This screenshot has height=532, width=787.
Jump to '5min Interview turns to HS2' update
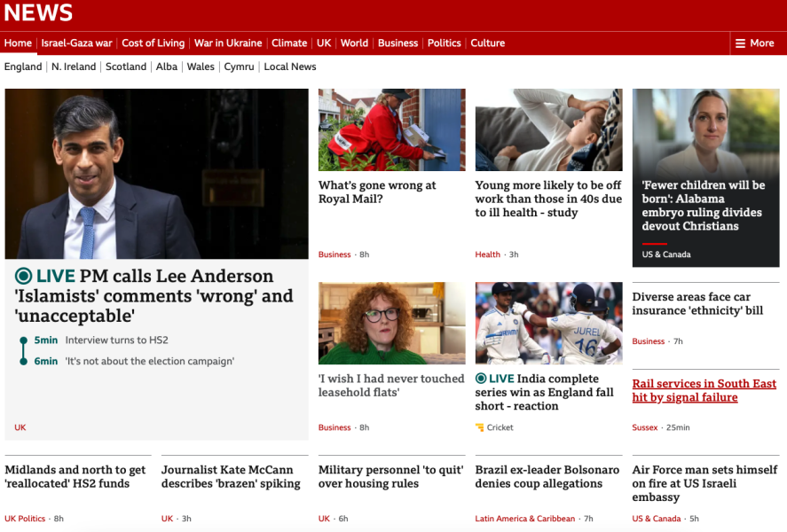[x=115, y=340]
